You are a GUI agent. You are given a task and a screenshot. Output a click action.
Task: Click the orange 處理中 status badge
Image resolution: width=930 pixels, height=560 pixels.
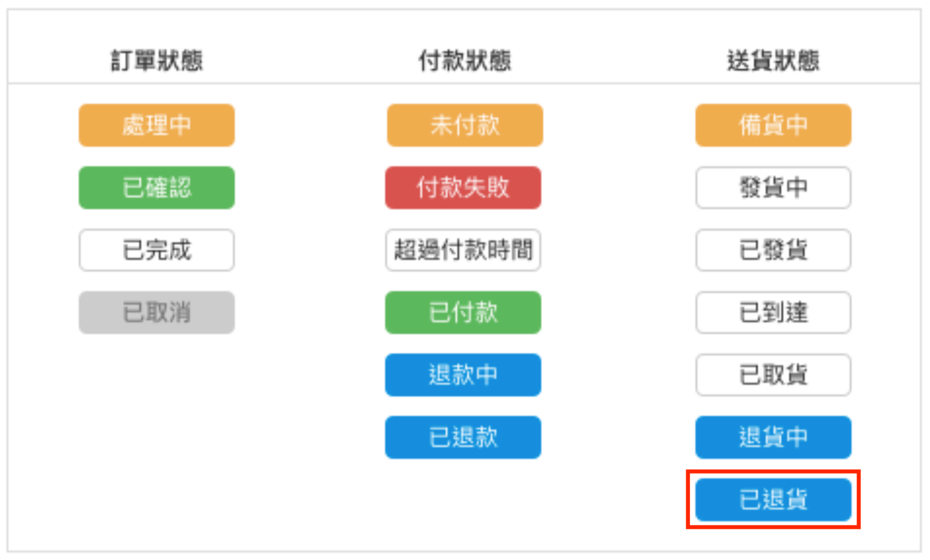tap(157, 125)
